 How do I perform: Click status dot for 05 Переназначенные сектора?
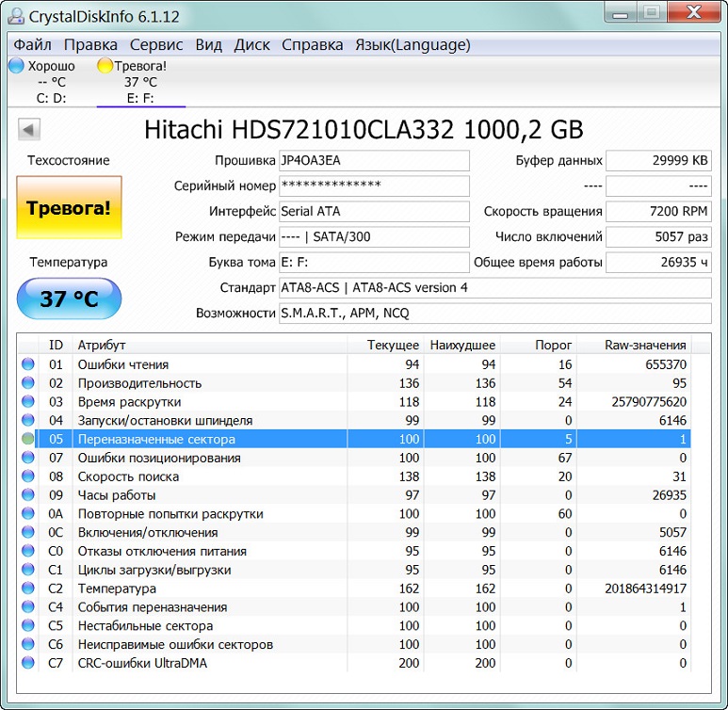point(28,439)
